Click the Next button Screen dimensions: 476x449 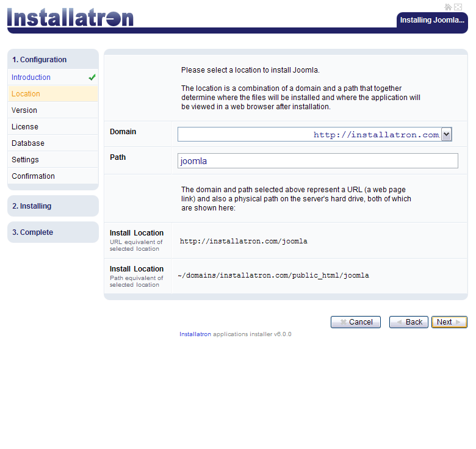tap(449, 322)
